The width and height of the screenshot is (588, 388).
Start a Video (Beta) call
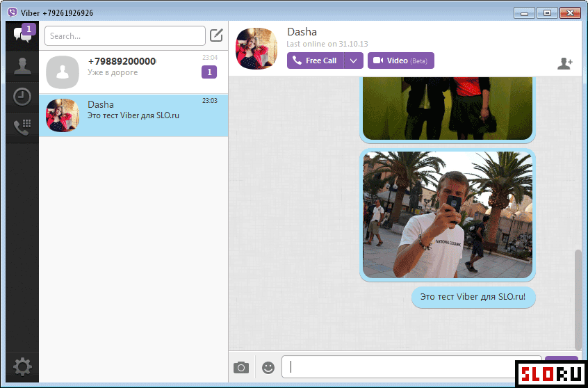pos(401,60)
